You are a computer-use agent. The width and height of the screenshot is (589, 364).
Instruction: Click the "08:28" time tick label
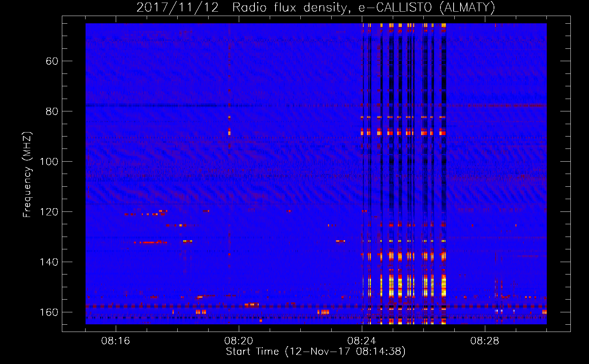point(485,341)
